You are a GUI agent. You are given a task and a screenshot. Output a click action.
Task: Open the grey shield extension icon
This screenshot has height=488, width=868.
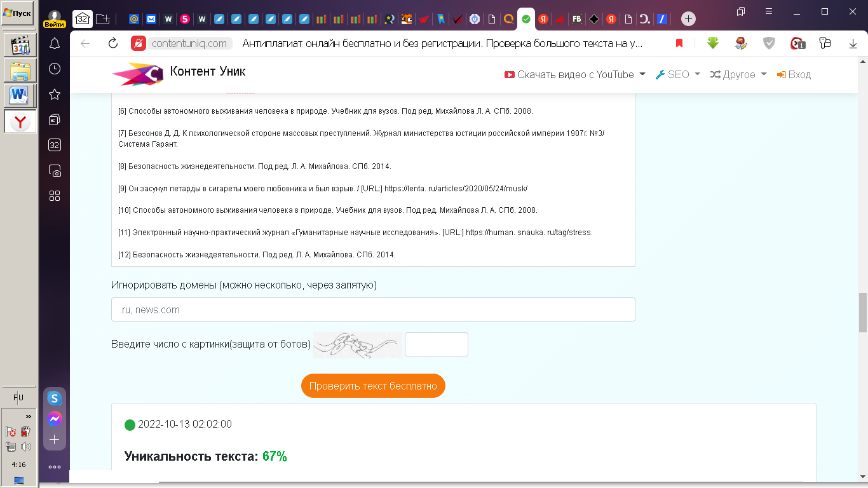coord(769,43)
